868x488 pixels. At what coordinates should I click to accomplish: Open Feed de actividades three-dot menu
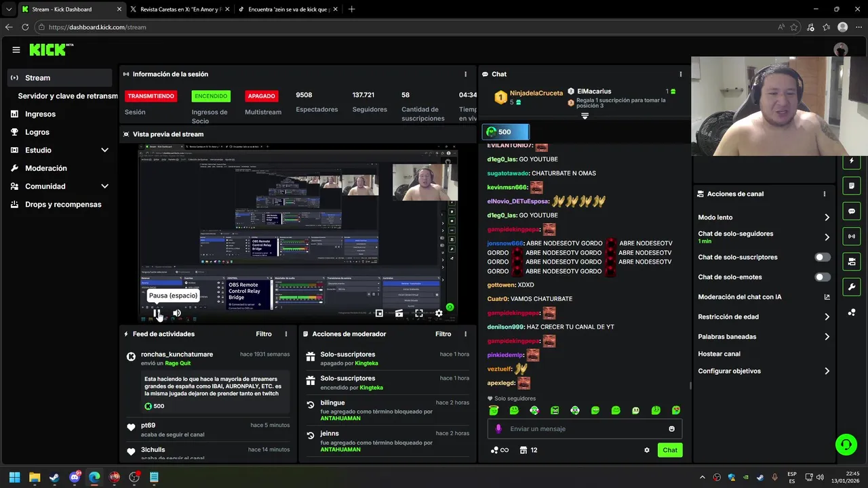point(286,334)
